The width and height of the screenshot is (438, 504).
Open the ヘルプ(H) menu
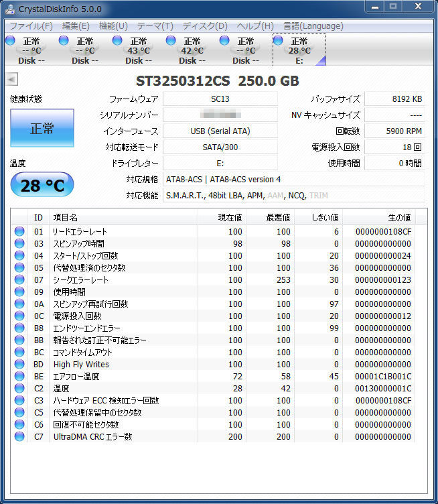coord(255,26)
